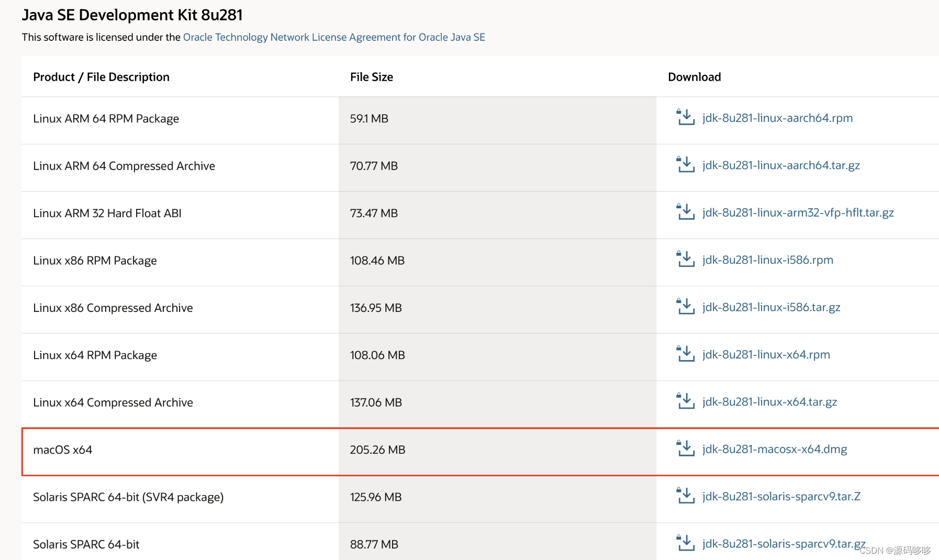Select the '136.95 MB' file size
939x560 pixels.
[376, 308]
